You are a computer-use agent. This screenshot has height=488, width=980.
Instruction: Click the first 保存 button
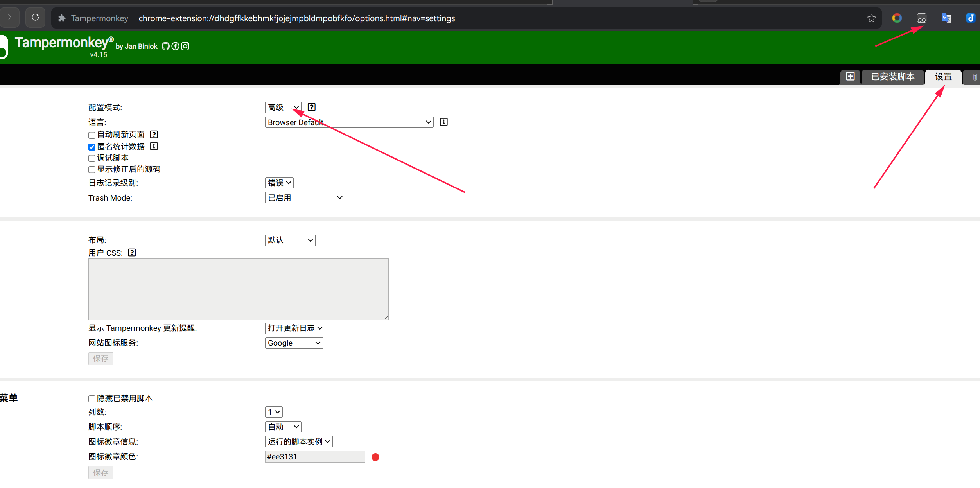click(x=101, y=359)
